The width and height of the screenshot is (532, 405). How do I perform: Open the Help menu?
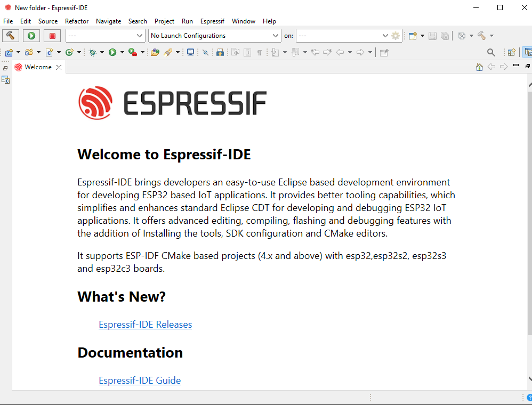click(x=269, y=21)
